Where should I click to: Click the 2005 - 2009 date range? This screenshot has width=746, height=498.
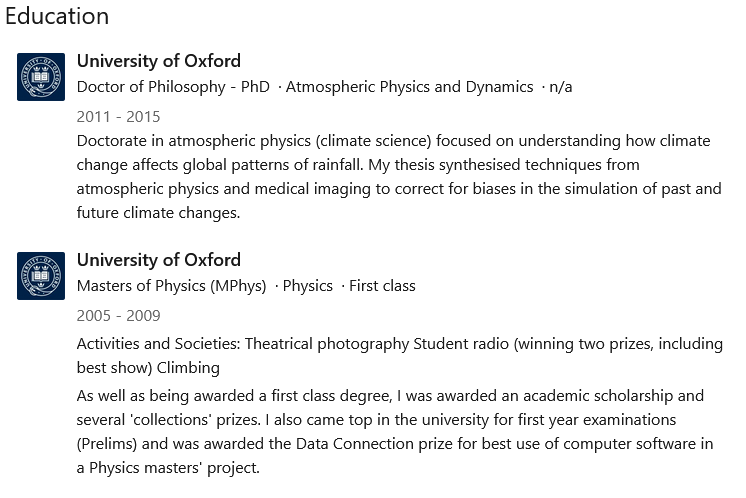[x=118, y=316]
